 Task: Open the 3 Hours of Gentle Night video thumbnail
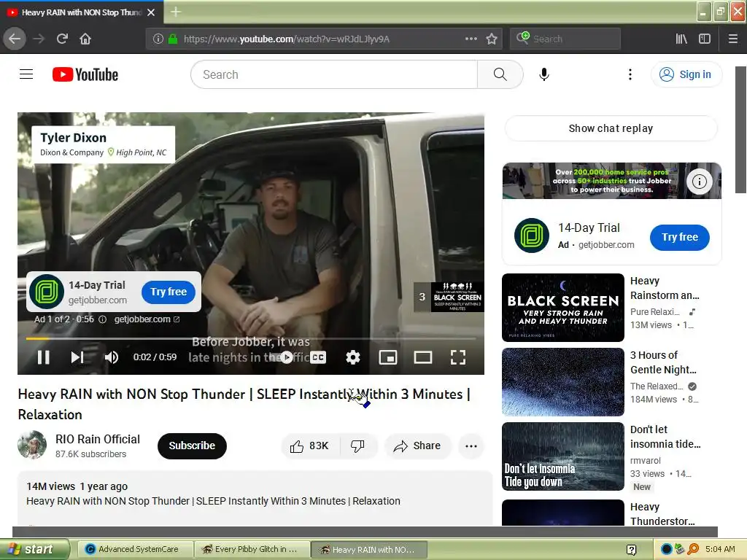[562, 382]
